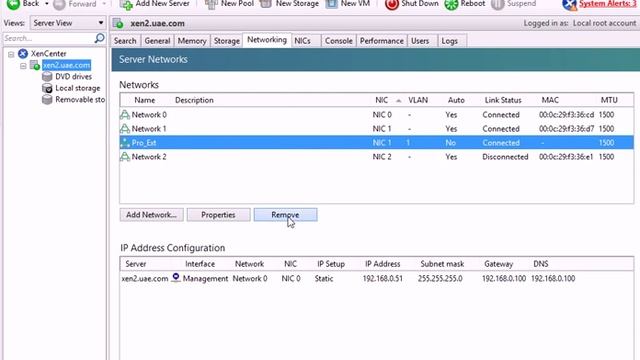Sort IP configuration by Gateway column
This screenshot has width=640, height=360.
498,264
